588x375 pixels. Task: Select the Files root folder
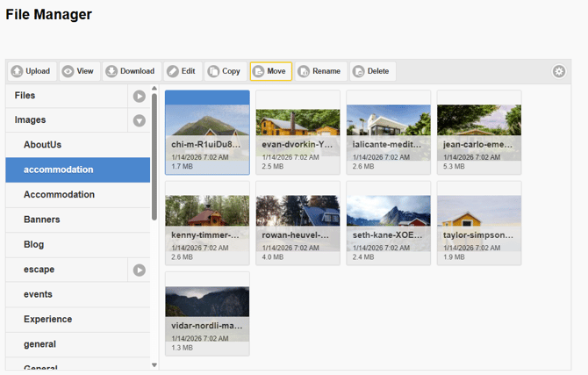67,96
